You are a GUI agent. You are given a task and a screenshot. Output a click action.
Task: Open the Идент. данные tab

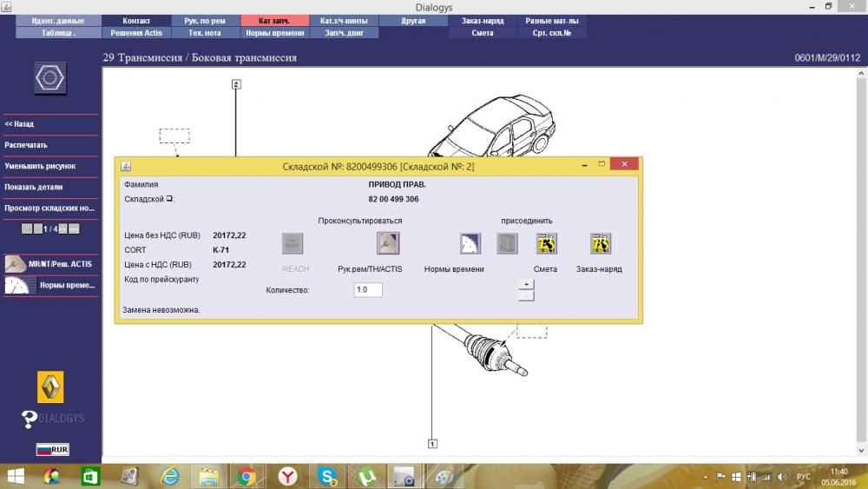[58, 21]
